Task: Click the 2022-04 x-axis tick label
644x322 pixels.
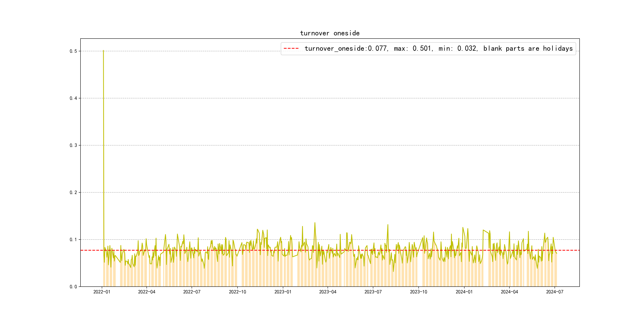Action: (x=147, y=292)
